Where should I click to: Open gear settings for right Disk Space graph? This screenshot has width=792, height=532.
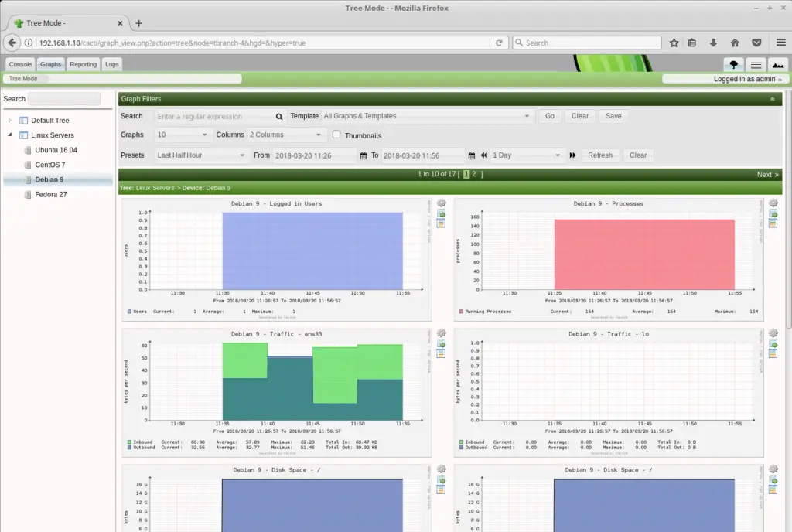[x=773, y=469]
